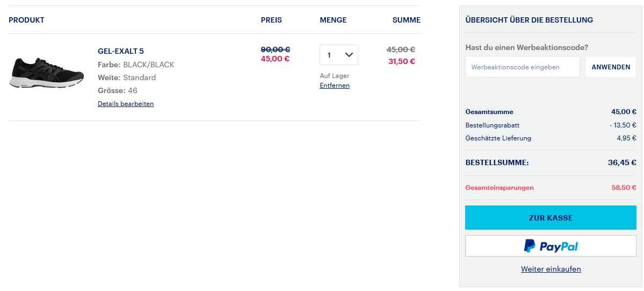The height and width of the screenshot is (291, 644).
Task: Click the struck-through 90,00 € price
Action: pyautogui.click(x=275, y=49)
